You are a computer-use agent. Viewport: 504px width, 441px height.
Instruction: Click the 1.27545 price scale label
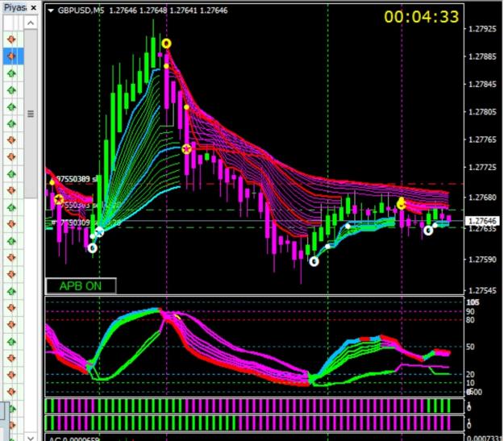(482, 290)
